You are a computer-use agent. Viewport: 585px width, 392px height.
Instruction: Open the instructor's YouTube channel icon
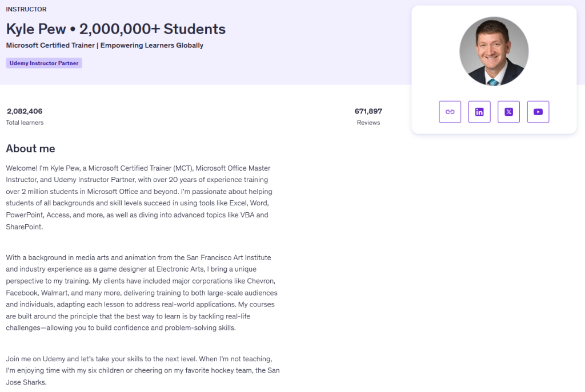(538, 112)
